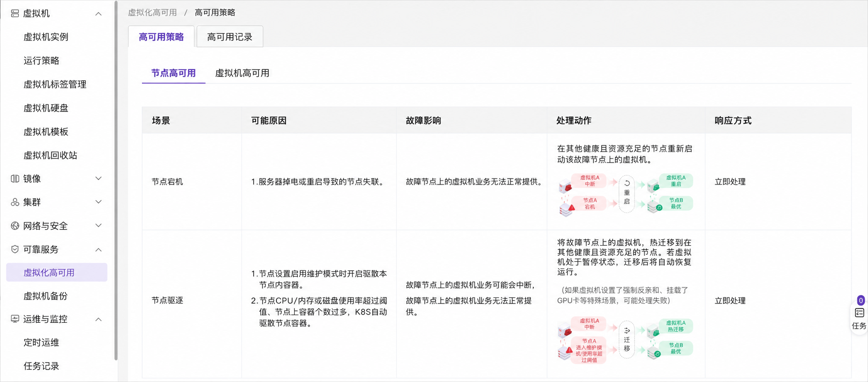The height and width of the screenshot is (382, 868).
Task: Open 虚拟机实例 in the sidebar
Action: [x=46, y=37]
